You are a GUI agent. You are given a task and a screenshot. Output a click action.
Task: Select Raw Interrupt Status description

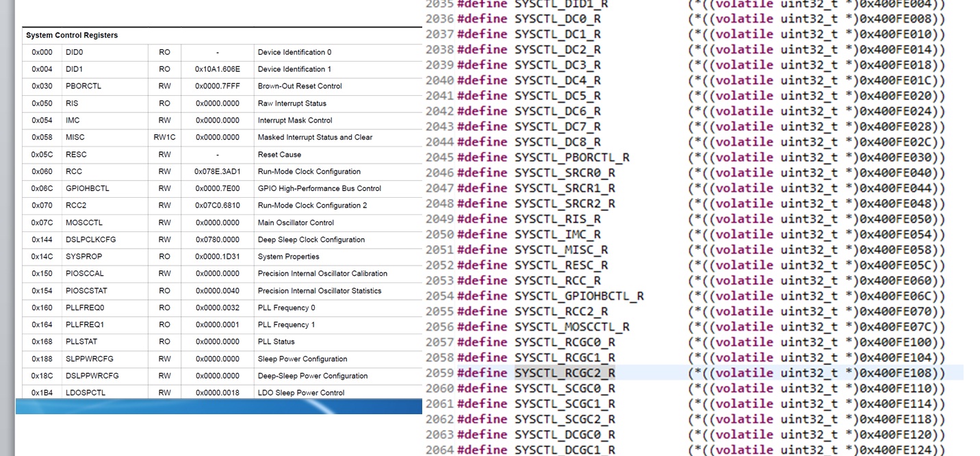292,103
